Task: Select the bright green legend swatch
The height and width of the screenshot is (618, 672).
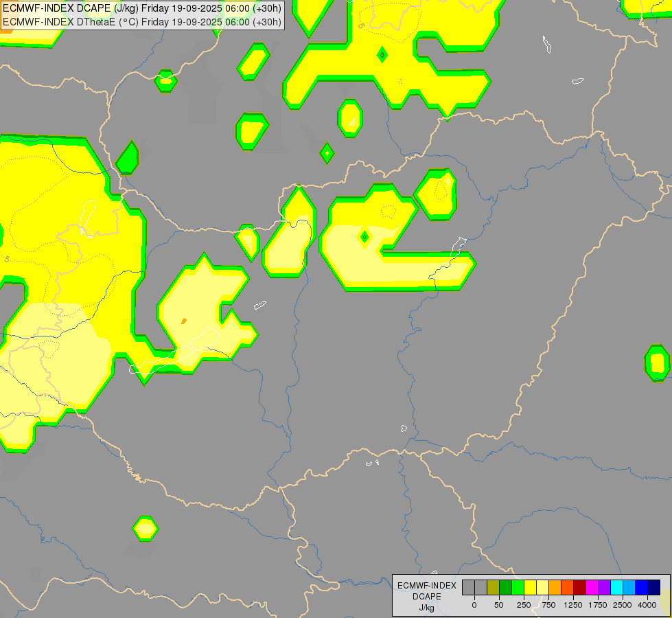Action: (518, 587)
